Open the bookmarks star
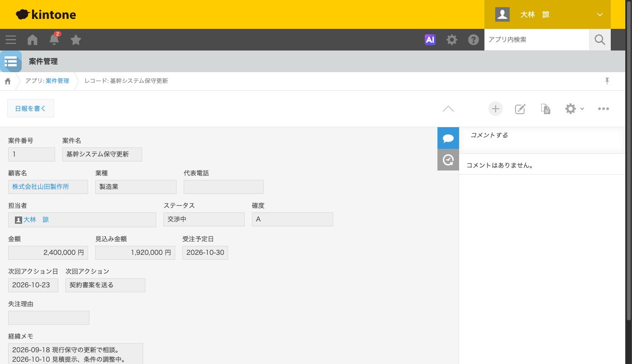 (76, 40)
